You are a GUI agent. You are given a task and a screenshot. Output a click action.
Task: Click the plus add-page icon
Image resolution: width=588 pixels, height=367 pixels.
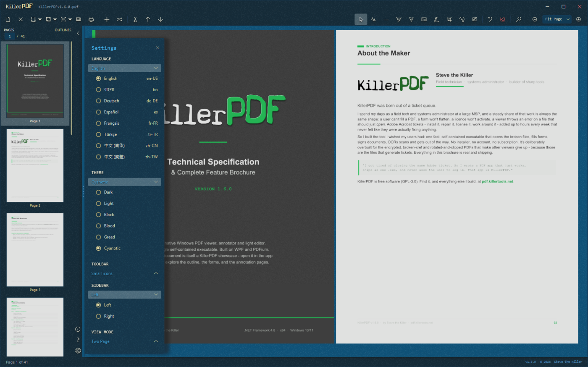click(107, 19)
